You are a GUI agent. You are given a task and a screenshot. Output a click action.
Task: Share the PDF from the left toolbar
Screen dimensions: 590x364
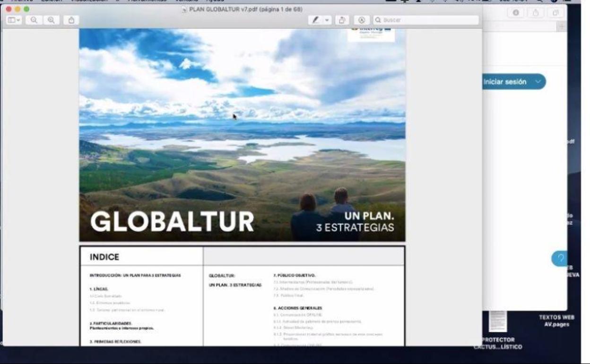tap(71, 20)
